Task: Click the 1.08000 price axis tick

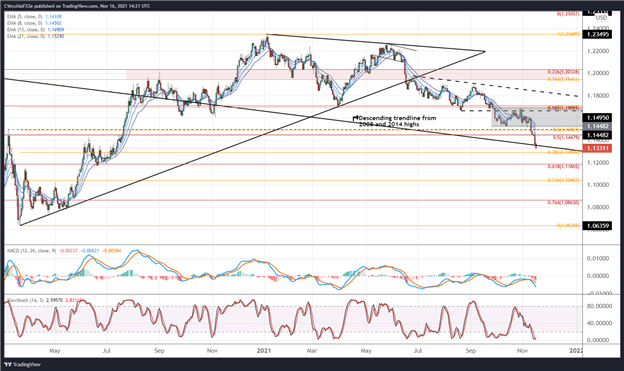Action: [x=598, y=207]
